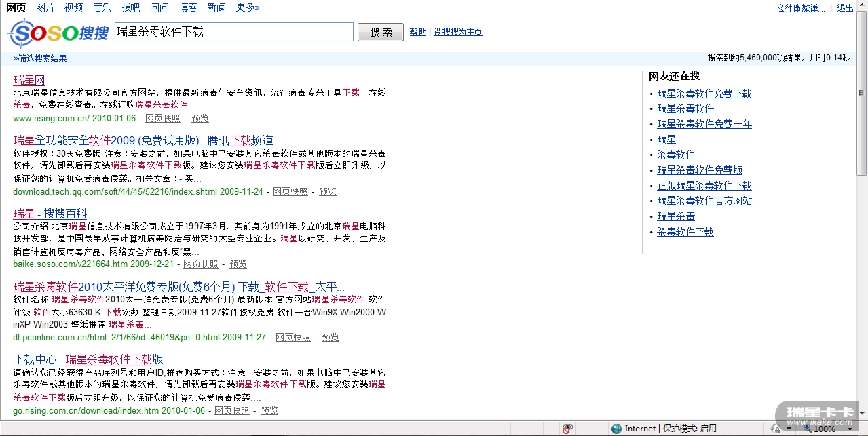Expand »筛选搜索结果 filter
868x436 pixels.
pos(40,58)
